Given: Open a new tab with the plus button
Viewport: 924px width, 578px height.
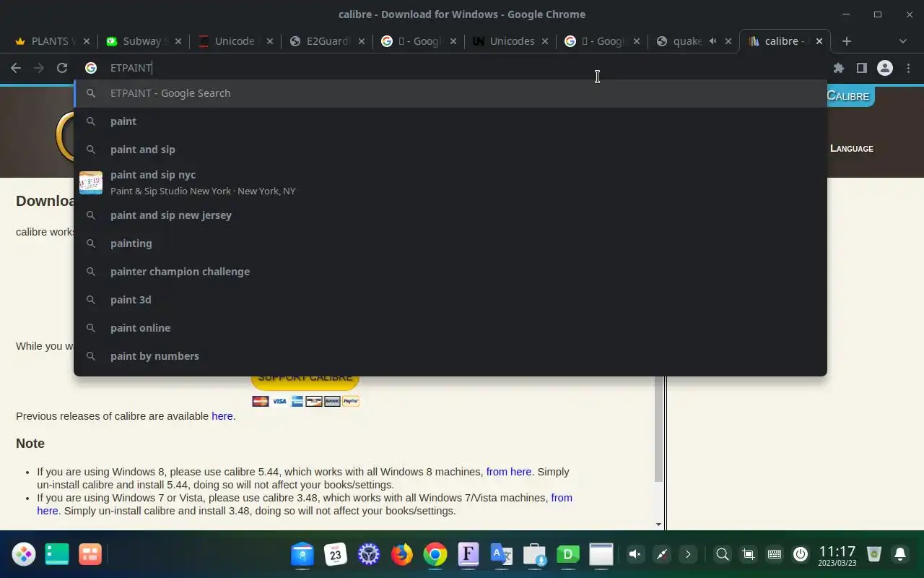Looking at the screenshot, I should [847, 41].
